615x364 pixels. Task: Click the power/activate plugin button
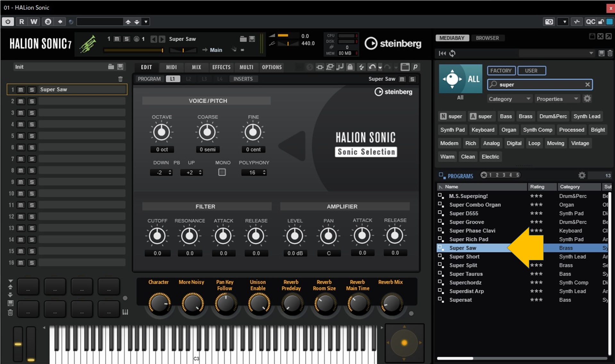pyautogui.click(x=8, y=21)
